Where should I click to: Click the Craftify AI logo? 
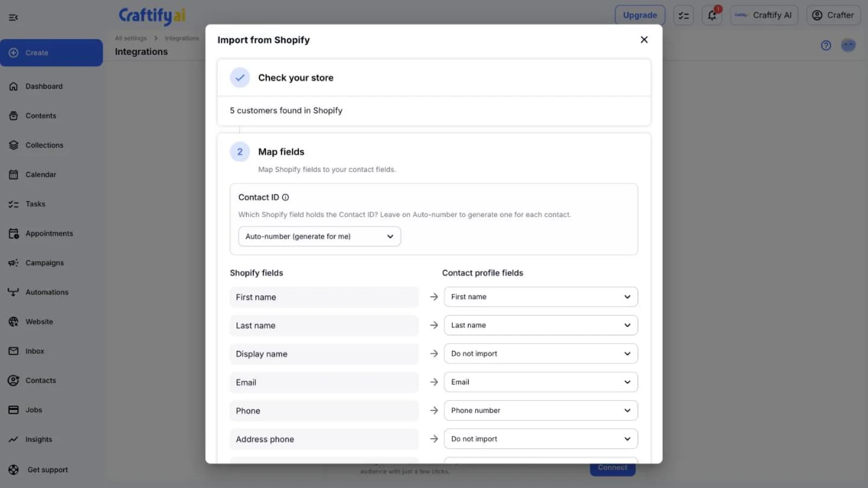tap(152, 15)
